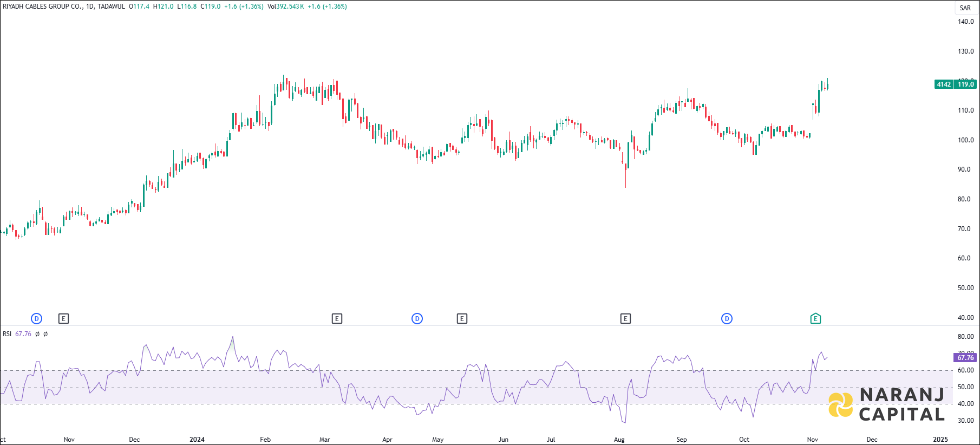Click the 50.0 price axis label
This screenshot has height=445, width=980.
[x=964, y=288]
